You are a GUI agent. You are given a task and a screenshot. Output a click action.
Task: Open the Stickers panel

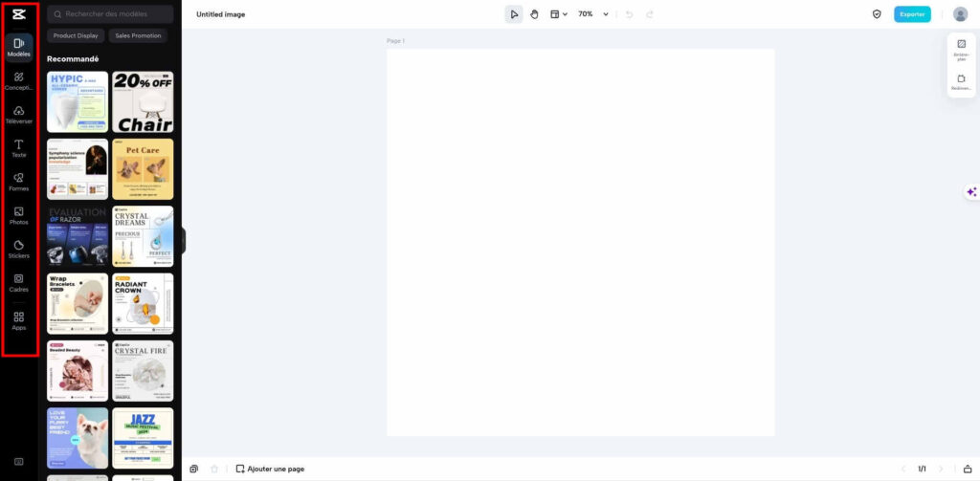19,250
